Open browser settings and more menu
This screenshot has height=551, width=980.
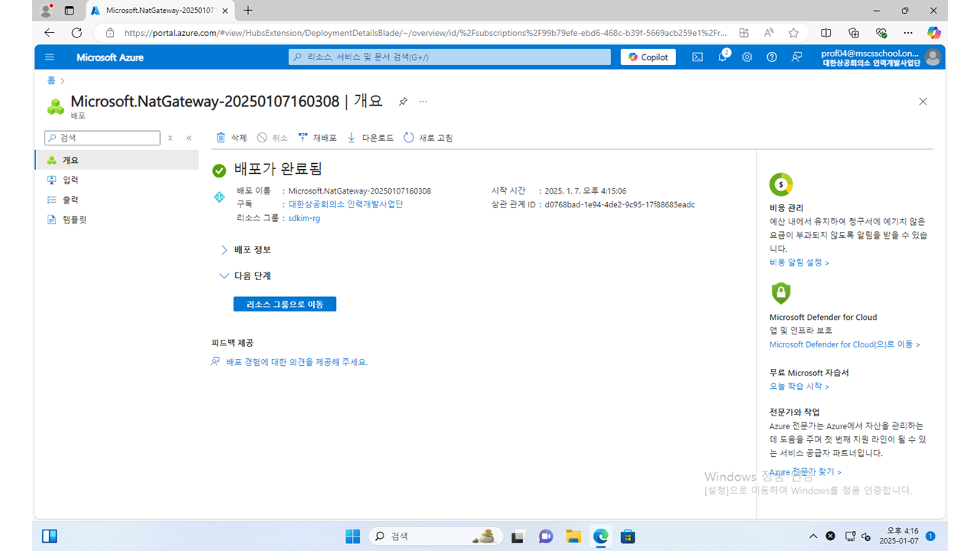[908, 33]
